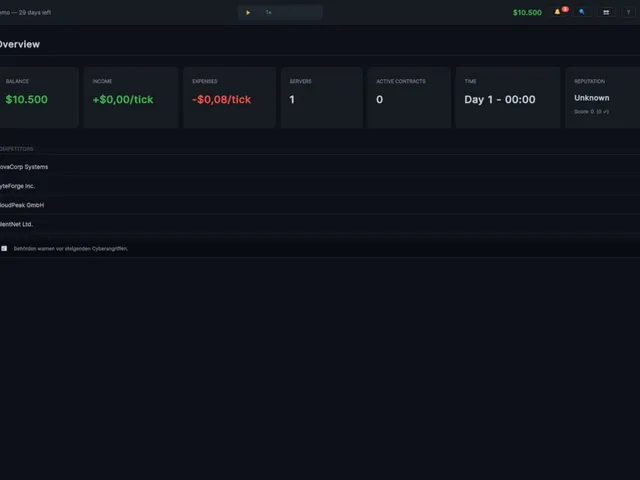The image size is (640, 480).
Task: Click the $10.500 balance in the header
Action: (x=527, y=13)
